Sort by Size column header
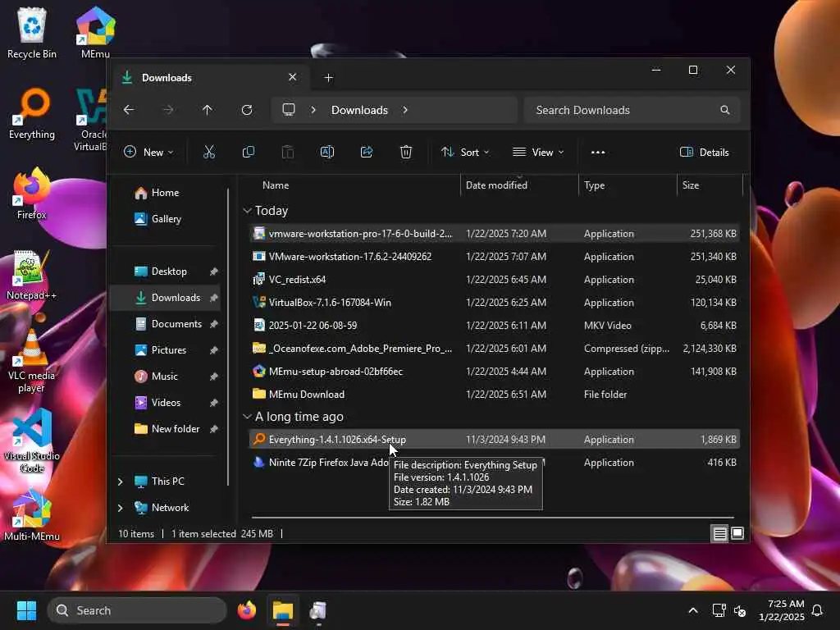 [710, 185]
